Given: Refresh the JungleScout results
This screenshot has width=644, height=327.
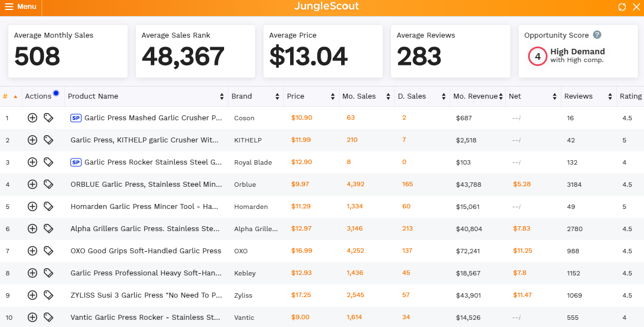Looking at the screenshot, I should pos(622,7).
